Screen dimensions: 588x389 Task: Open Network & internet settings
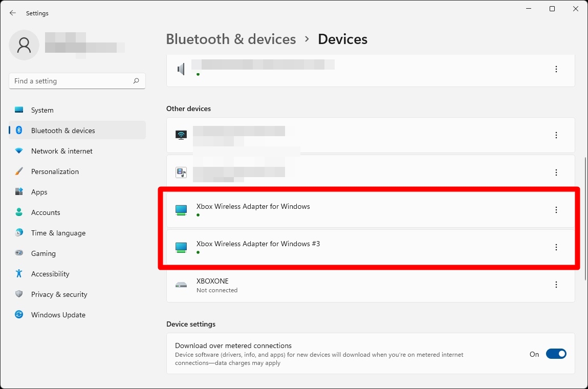point(77,151)
